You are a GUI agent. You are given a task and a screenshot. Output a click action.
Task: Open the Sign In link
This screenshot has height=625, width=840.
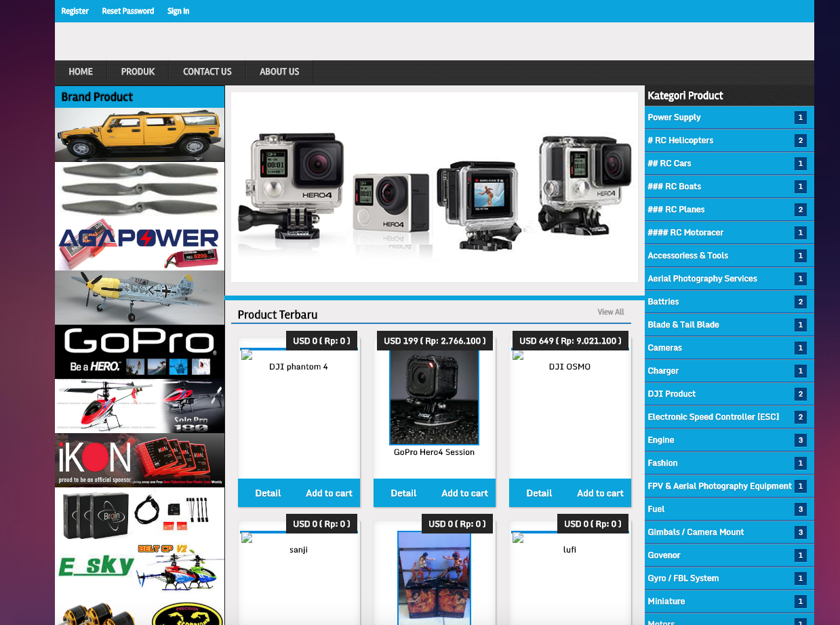click(178, 11)
